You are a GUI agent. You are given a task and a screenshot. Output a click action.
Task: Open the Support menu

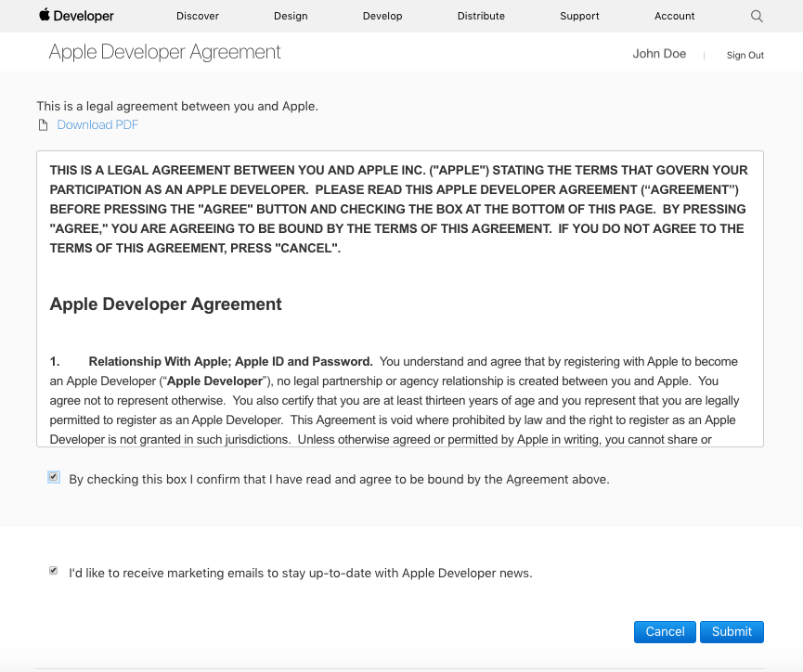579,16
